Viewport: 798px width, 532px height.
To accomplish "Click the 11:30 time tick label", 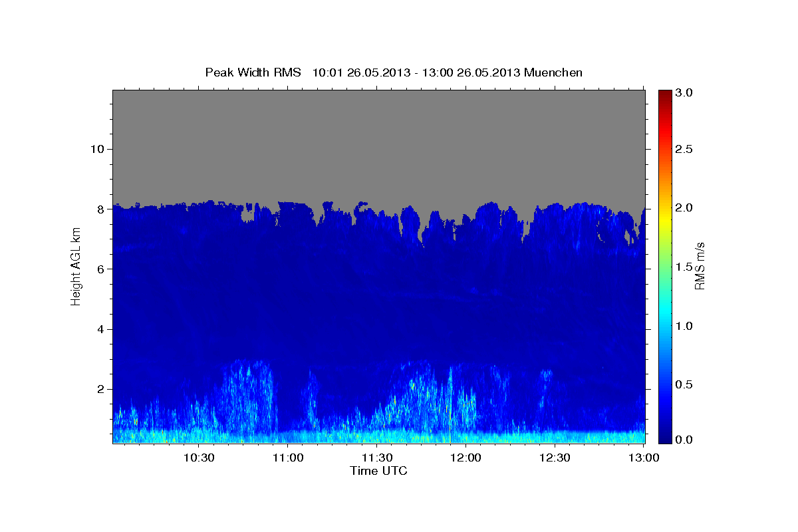I will click(x=377, y=458).
